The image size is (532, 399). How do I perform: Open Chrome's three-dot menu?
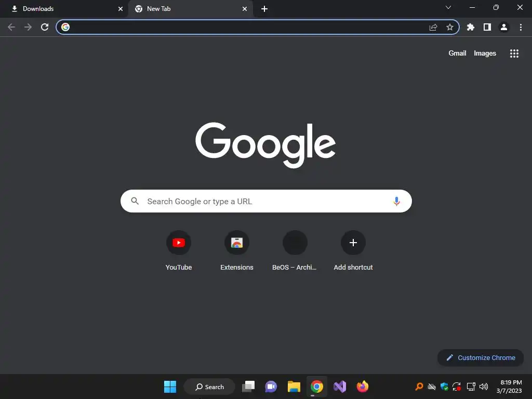point(521,27)
